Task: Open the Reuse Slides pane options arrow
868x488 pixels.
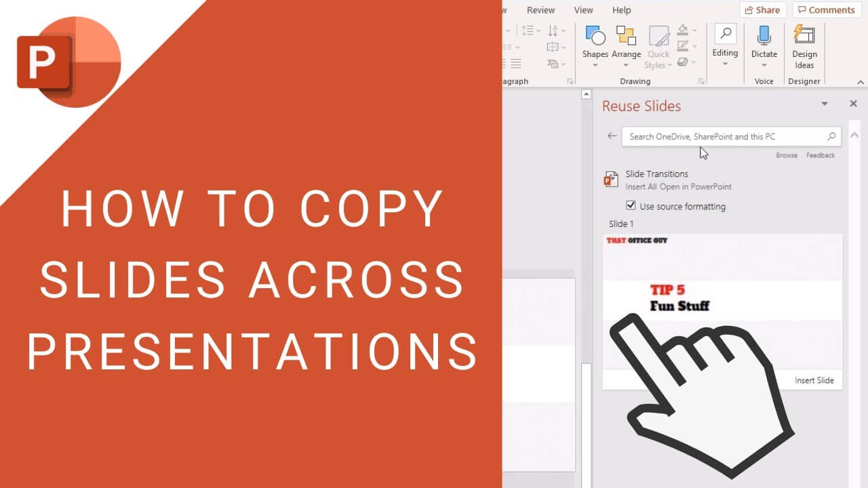Action: coord(825,104)
